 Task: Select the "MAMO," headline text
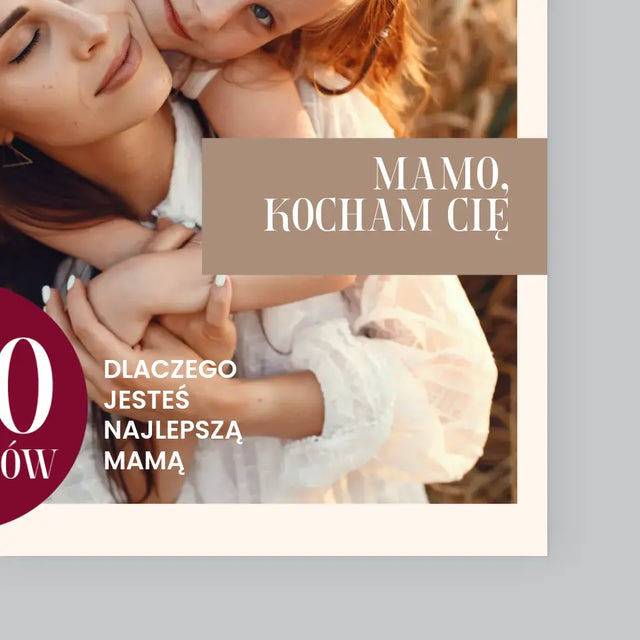(x=442, y=174)
